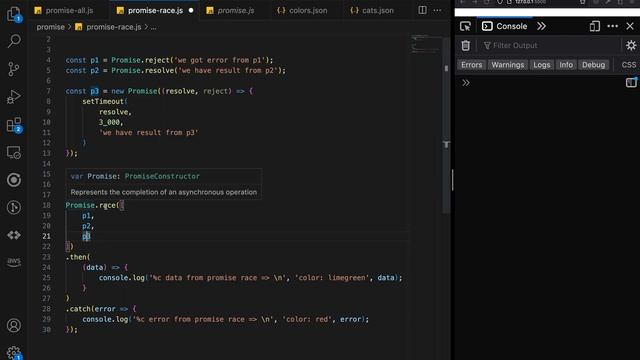Click PromiseConstructor in hover tooltip
This screenshot has width=640, height=360.
coord(162,176)
